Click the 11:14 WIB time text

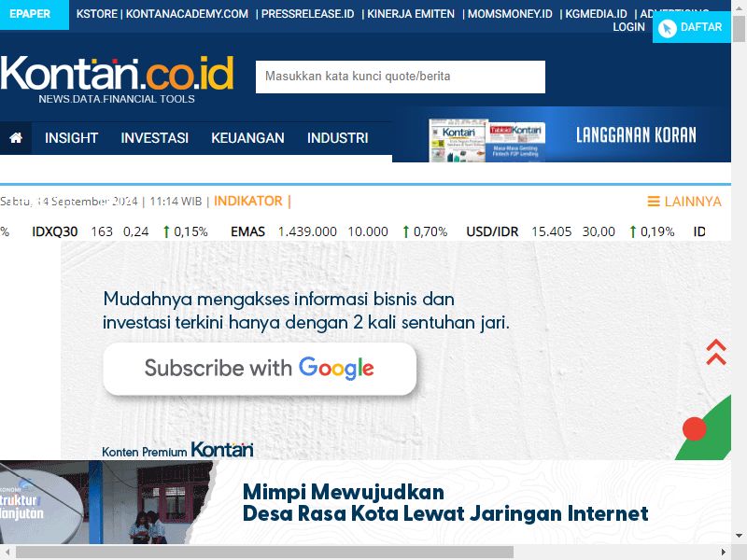point(176,202)
